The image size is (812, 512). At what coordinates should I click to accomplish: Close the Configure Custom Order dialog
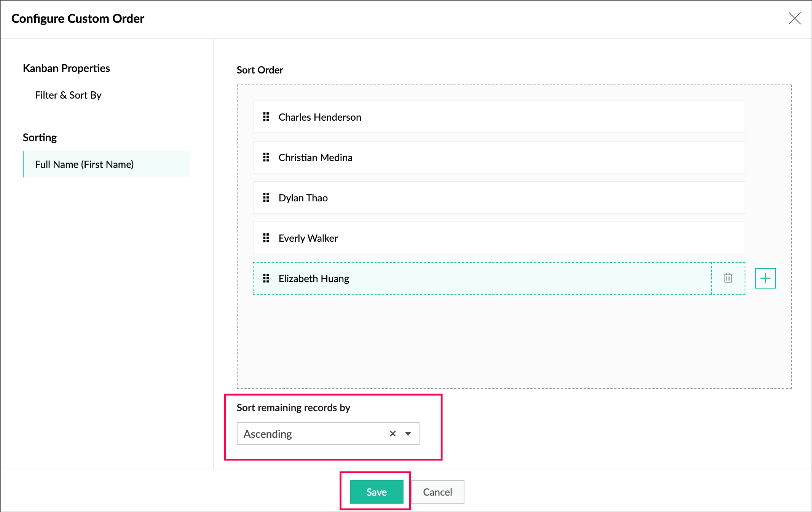point(794,18)
